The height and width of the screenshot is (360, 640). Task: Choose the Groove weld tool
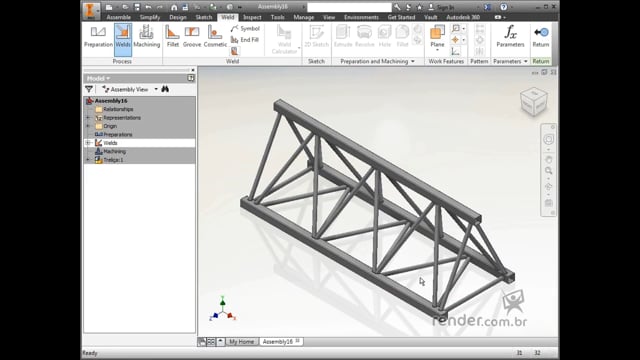pos(192,36)
